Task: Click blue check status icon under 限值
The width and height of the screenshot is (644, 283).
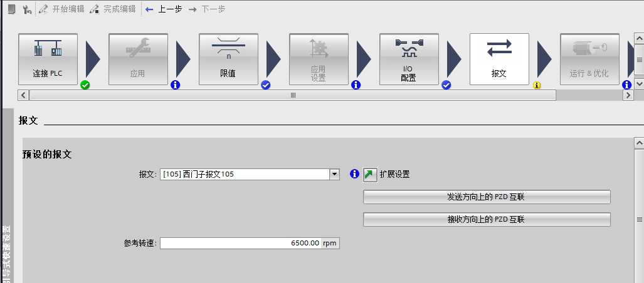Action: 266,85
